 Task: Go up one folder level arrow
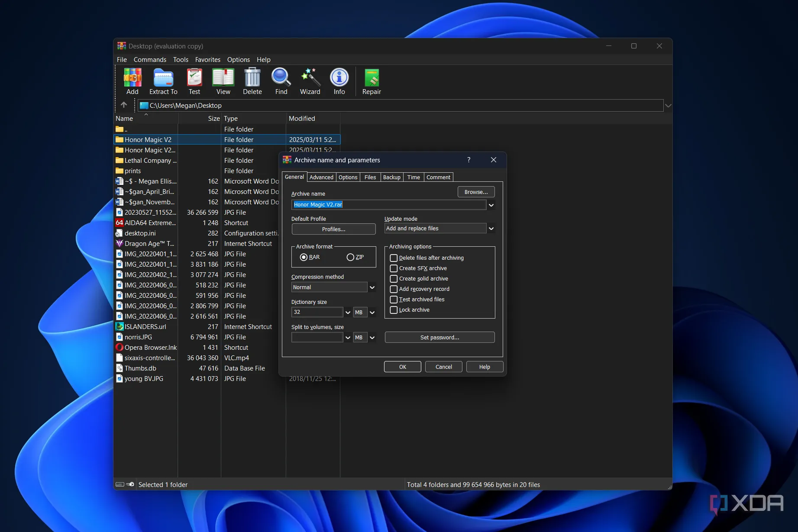coord(124,105)
